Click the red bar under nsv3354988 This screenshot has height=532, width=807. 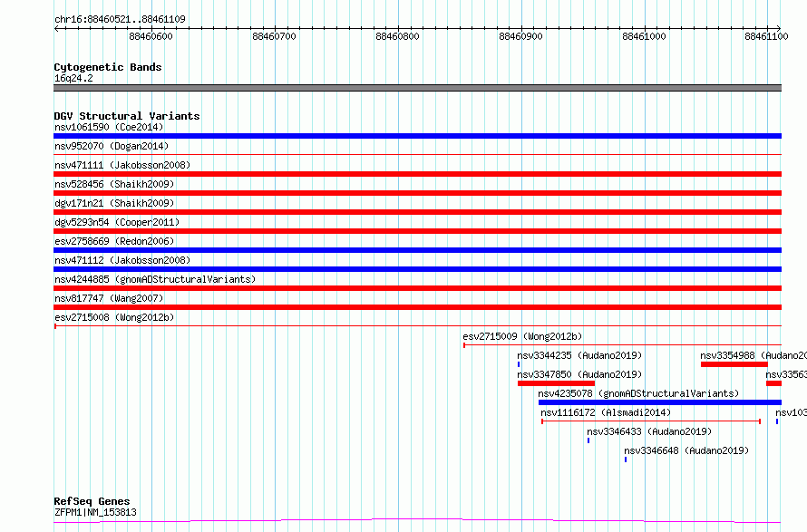point(734,364)
